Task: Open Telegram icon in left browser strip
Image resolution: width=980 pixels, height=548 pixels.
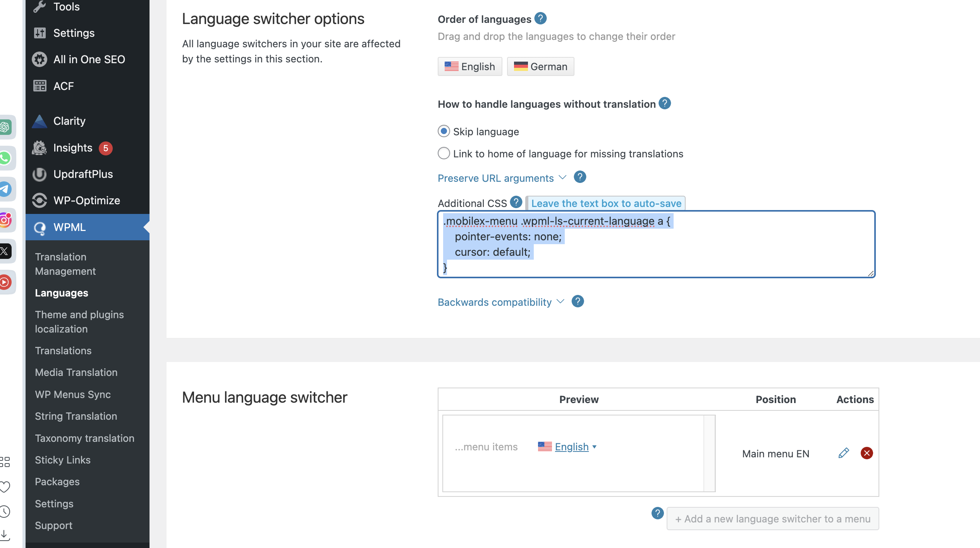Action: 5,189
